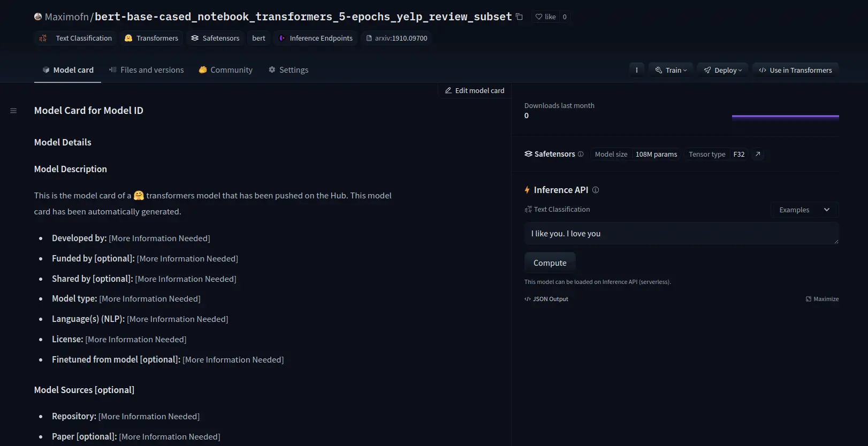Screen dimensions: 868x446
Task: Click the Maximofn username link
Action: (x=67, y=17)
